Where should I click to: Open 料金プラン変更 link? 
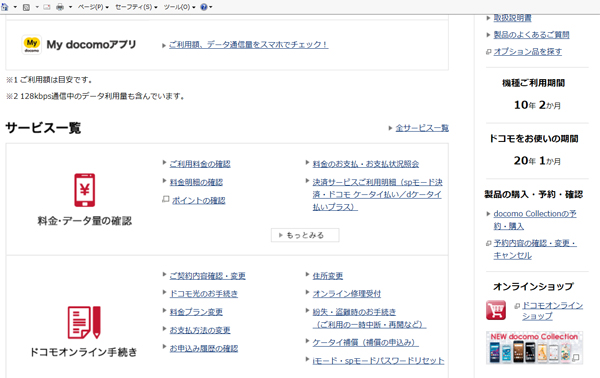point(196,312)
